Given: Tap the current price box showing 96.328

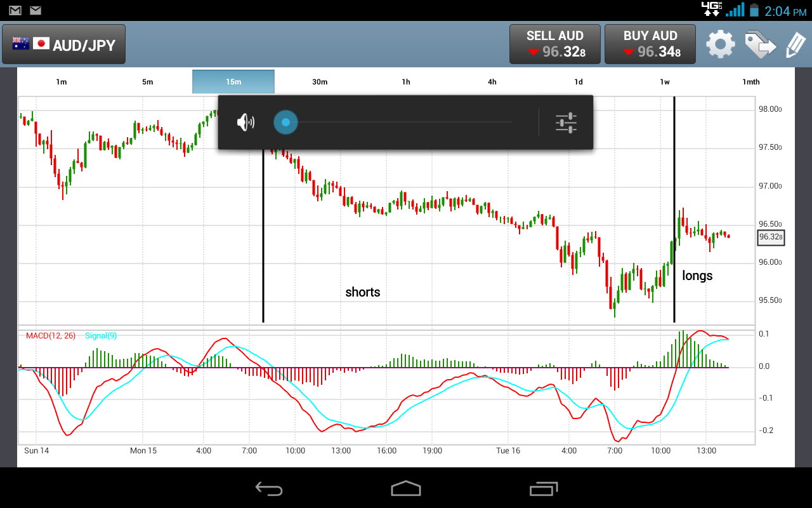Looking at the screenshot, I should tap(770, 237).
